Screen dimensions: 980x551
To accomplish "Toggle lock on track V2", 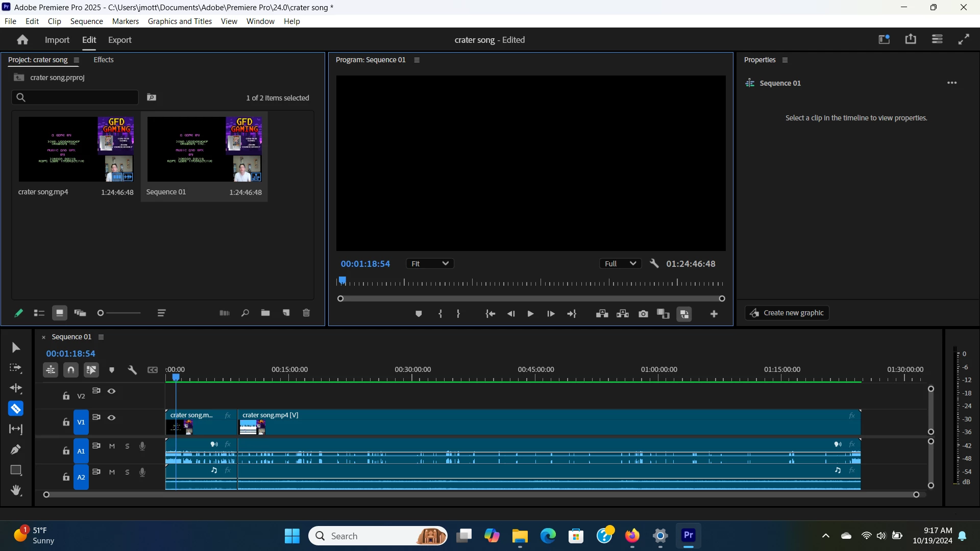I will pyautogui.click(x=66, y=396).
